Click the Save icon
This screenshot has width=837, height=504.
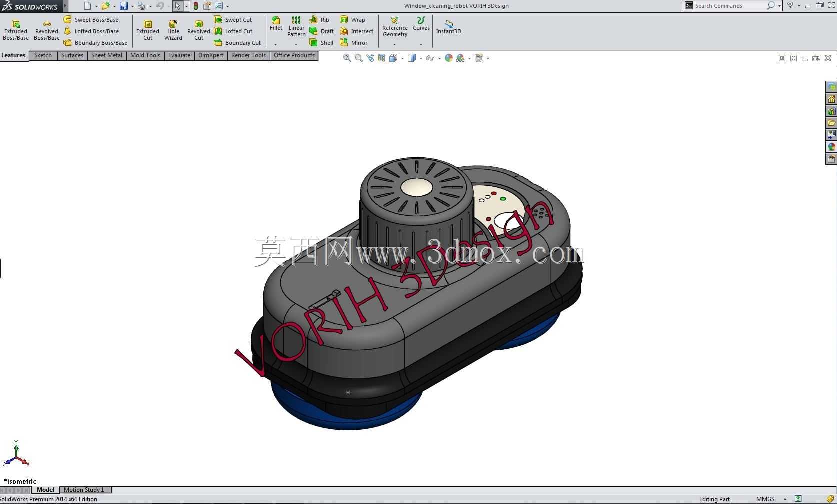coord(123,6)
